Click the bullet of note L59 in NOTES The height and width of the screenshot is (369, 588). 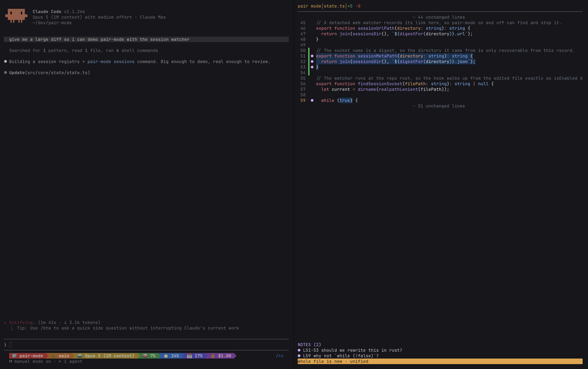[x=299, y=356]
